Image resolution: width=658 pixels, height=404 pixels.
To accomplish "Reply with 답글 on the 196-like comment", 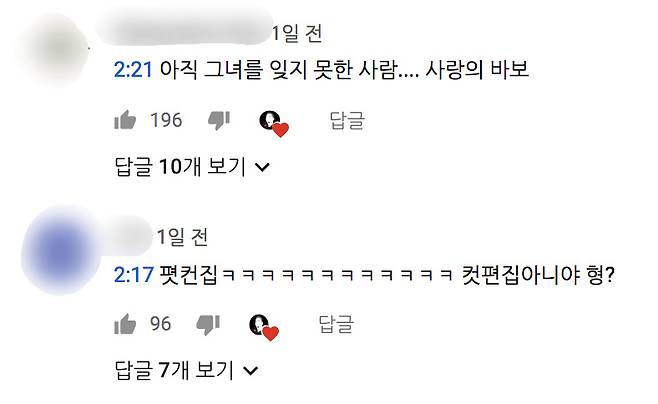I will pyautogui.click(x=347, y=120).
